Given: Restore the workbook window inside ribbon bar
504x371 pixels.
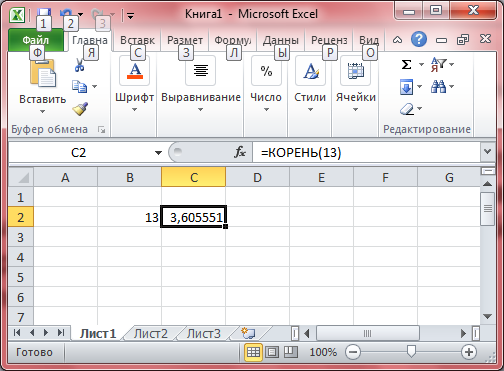Looking at the screenshot, I should tap(463, 40).
